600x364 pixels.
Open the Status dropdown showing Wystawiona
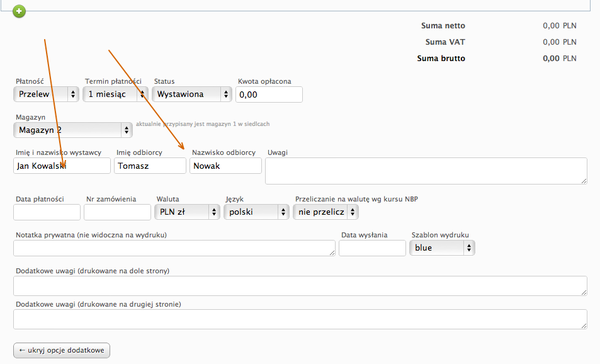(192, 94)
